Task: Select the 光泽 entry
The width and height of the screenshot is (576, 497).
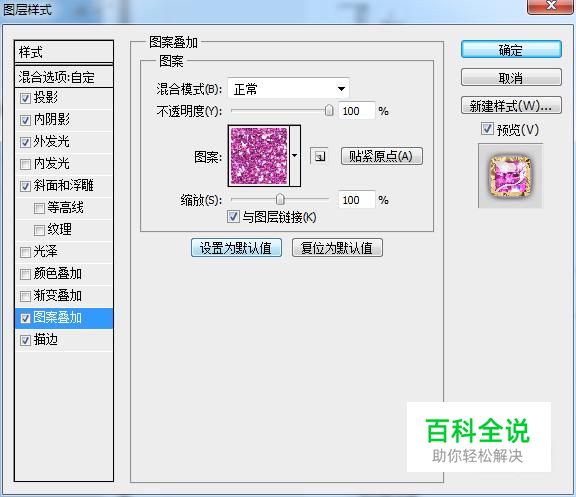Action: pyautogui.click(x=46, y=252)
